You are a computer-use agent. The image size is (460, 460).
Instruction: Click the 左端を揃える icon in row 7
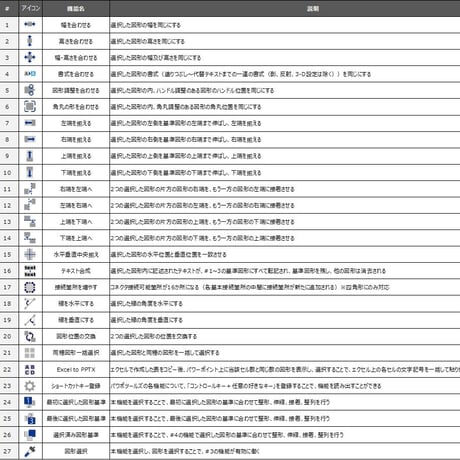pyautogui.click(x=30, y=123)
